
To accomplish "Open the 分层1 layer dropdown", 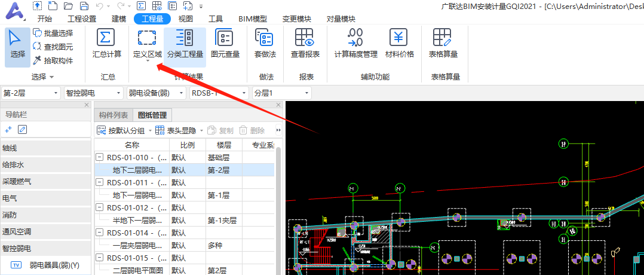I will click(282, 93).
